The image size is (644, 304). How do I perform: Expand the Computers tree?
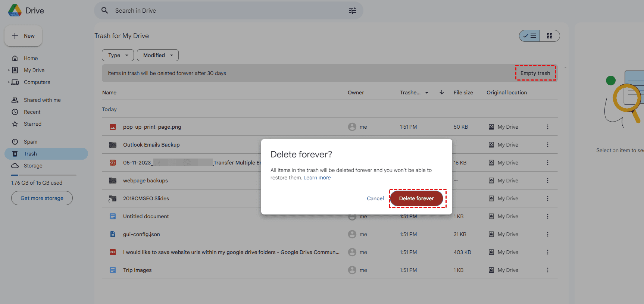(x=9, y=82)
